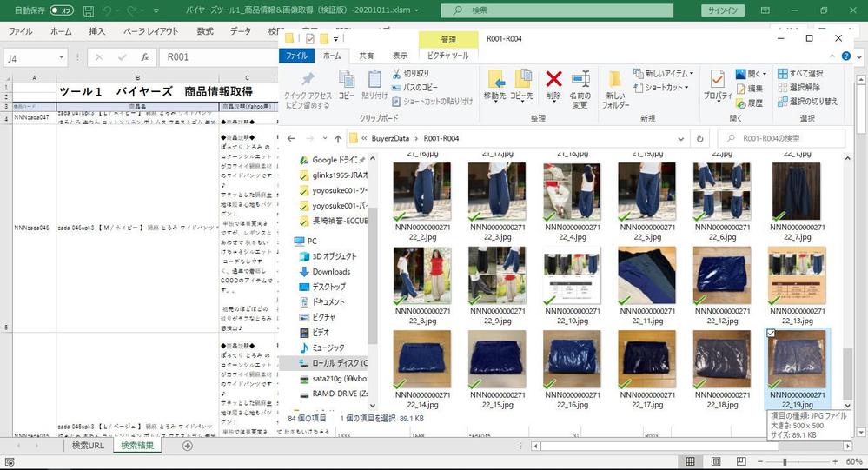Switch to Explorer View (表示) tab
868x470 pixels.
[x=401, y=56]
